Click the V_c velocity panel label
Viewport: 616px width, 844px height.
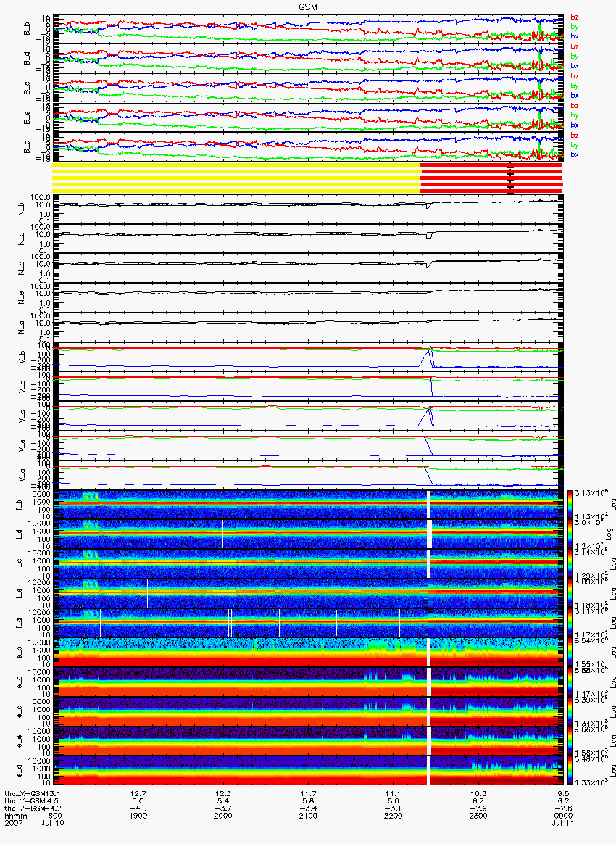pyautogui.click(x=22, y=416)
